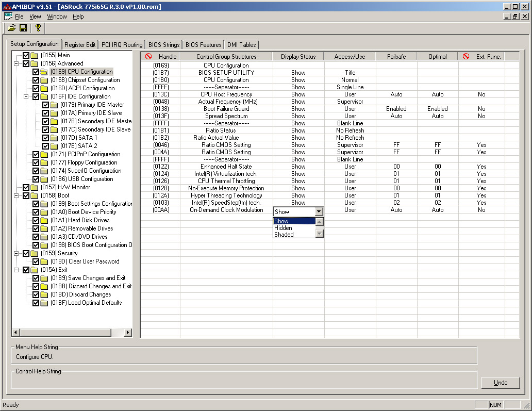
Task: Switch to the PCI IRQ Routing tab
Action: click(x=122, y=45)
